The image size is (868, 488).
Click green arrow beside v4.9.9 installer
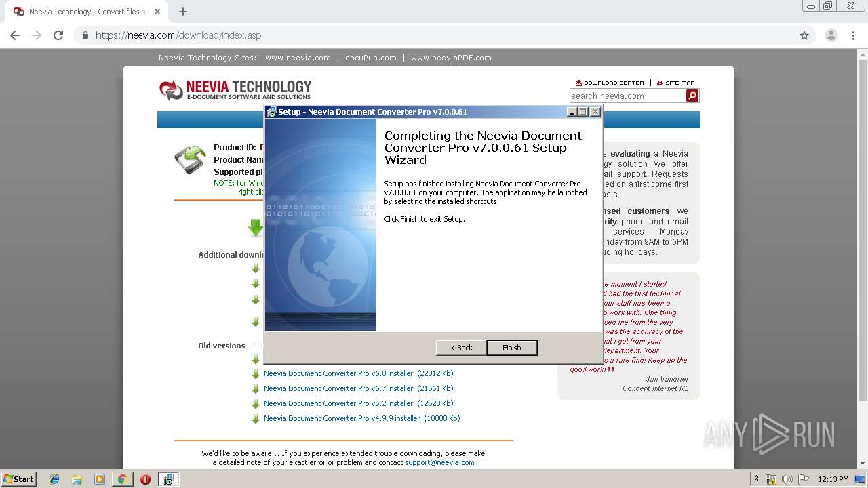(256, 419)
